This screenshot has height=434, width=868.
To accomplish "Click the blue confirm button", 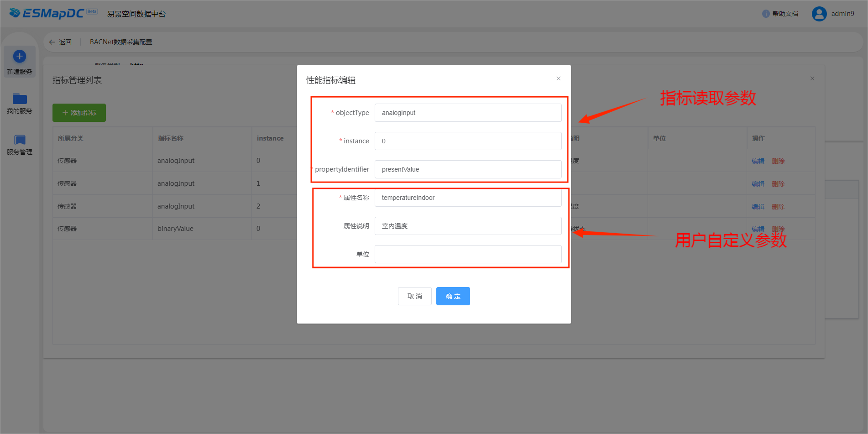I will (453, 296).
